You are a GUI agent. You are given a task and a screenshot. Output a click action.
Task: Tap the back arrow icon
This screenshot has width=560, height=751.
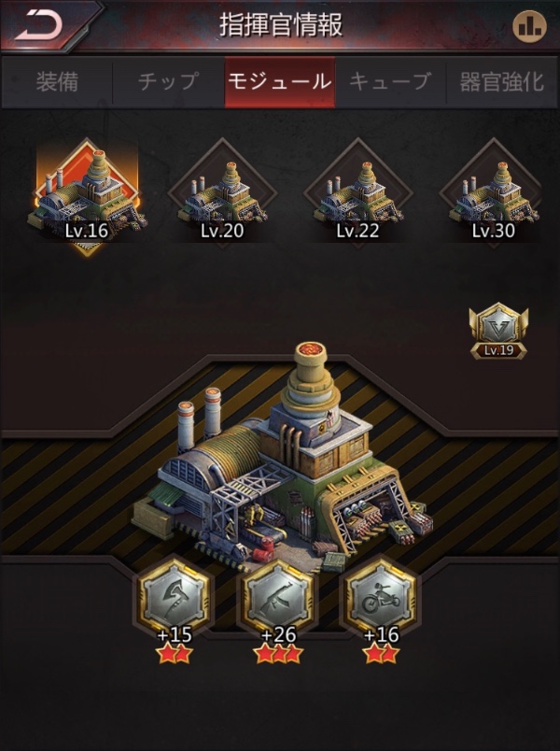click(39, 25)
